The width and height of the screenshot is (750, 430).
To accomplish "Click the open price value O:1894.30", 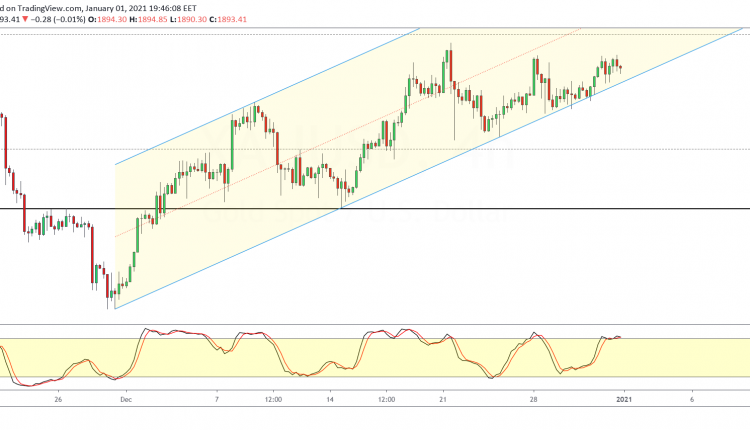I will pos(108,20).
